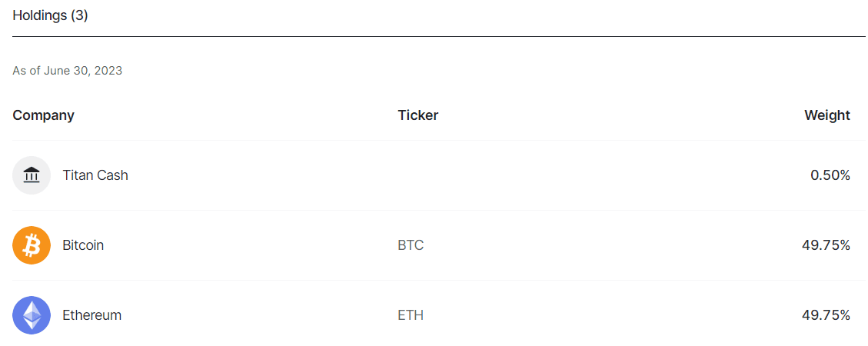868x346 pixels.
Task: Select the 49.75% weight in Bitcoin row
Action: [x=826, y=245]
